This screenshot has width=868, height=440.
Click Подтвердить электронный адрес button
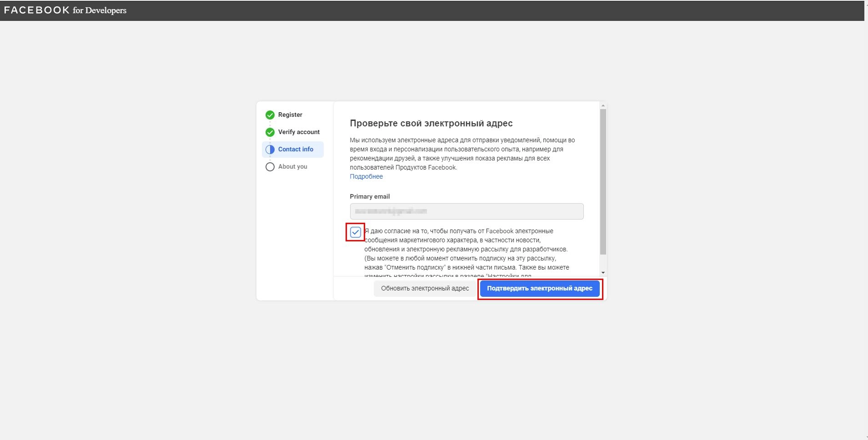click(540, 288)
